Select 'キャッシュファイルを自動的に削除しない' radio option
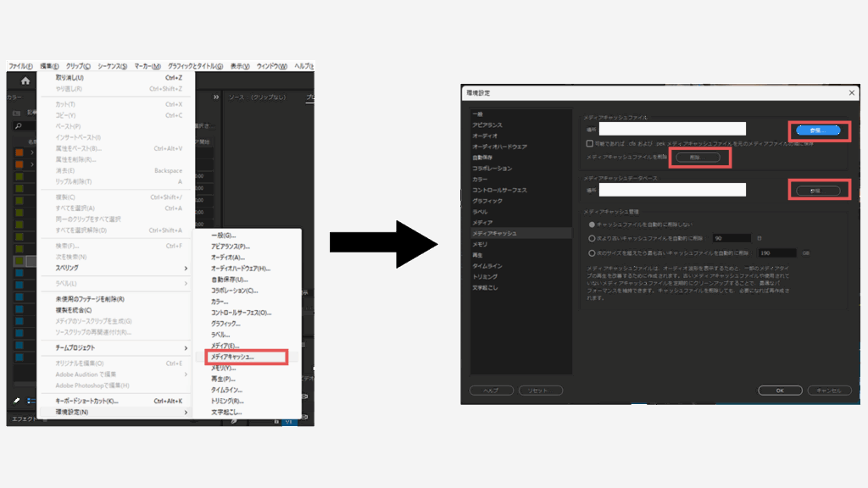Screen dimensions: 868x488 [591, 224]
